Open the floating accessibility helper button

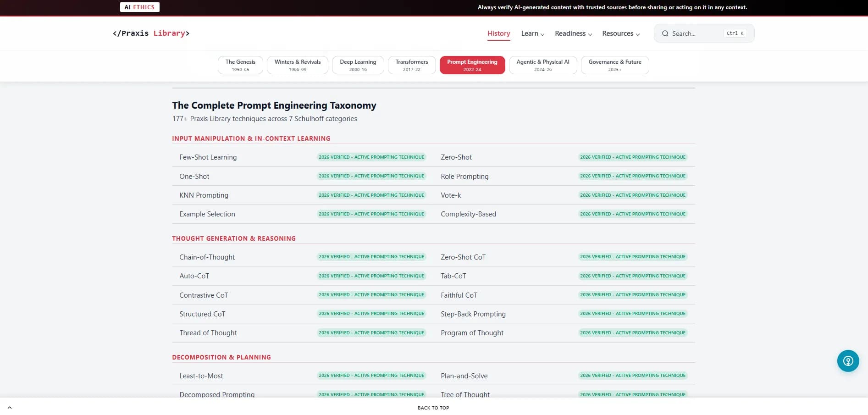848,361
